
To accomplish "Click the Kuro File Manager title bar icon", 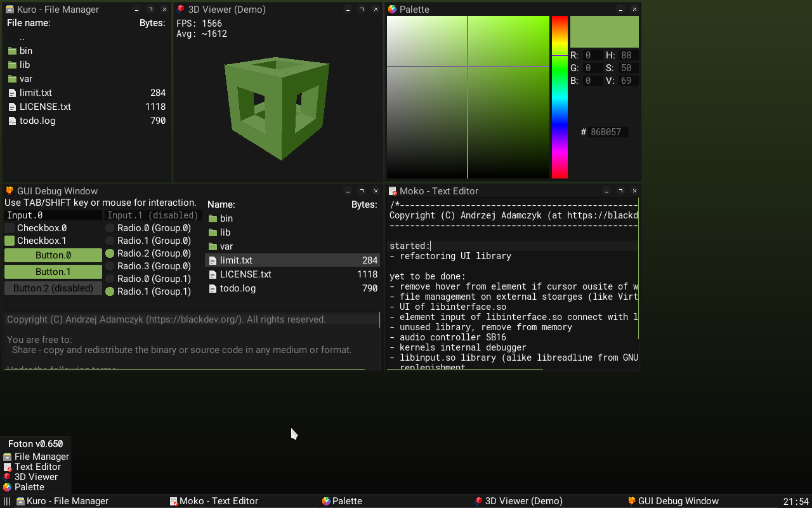I will 10,10.
